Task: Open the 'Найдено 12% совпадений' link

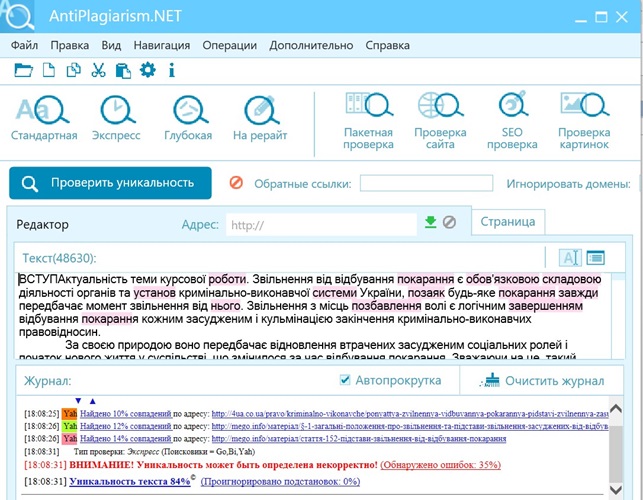Action: 125,426
